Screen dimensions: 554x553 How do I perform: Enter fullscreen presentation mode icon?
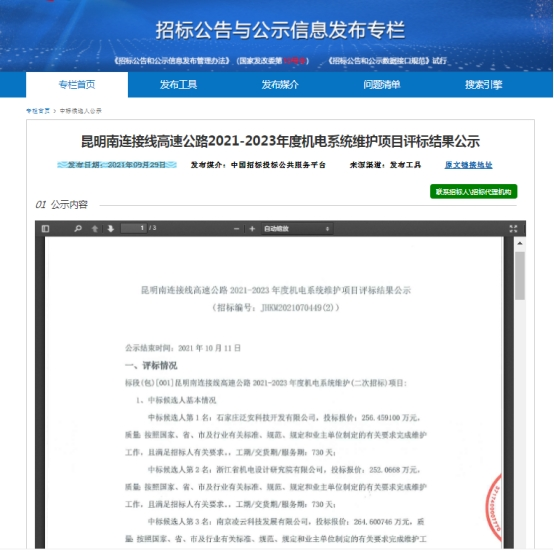coord(513,229)
